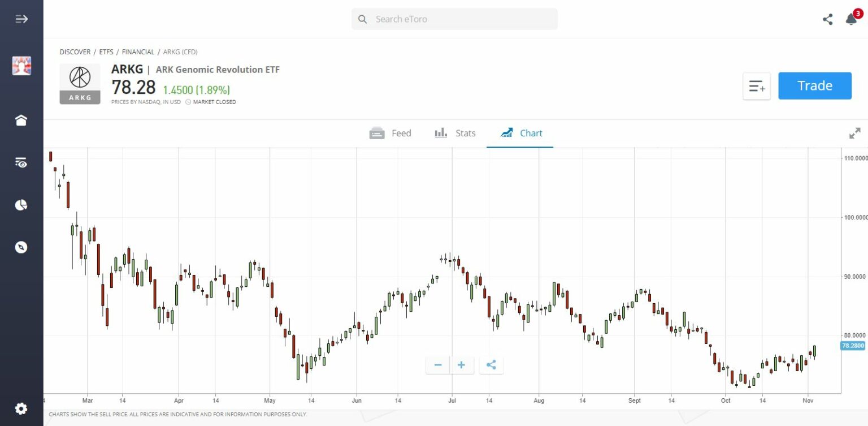This screenshot has height=426, width=868.
Task: Expand the chart to fullscreen
Action: (x=854, y=134)
